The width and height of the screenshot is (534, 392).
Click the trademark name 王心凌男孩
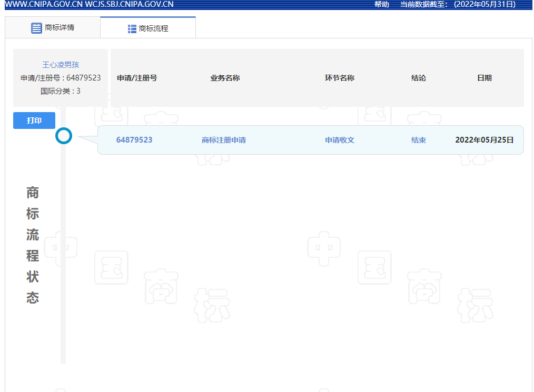(61, 65)
